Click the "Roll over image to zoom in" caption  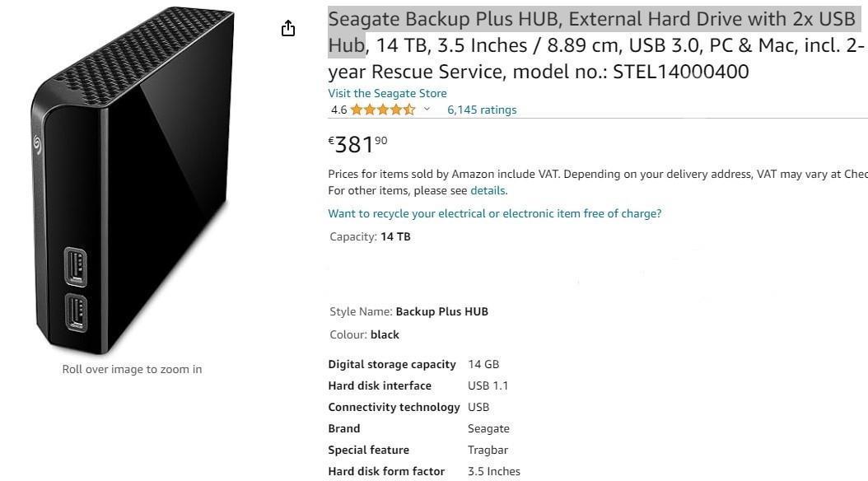coord(132,369)
